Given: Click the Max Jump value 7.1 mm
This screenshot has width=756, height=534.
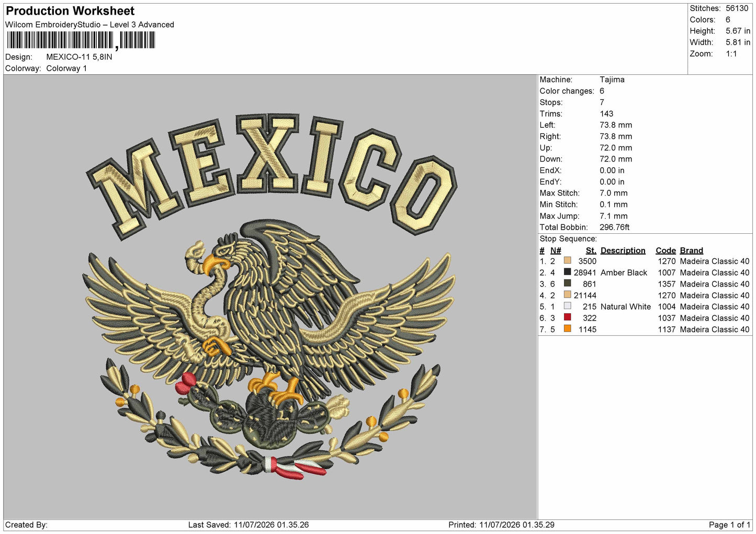Looking at the screenshot, I should [x=614, y=216].
